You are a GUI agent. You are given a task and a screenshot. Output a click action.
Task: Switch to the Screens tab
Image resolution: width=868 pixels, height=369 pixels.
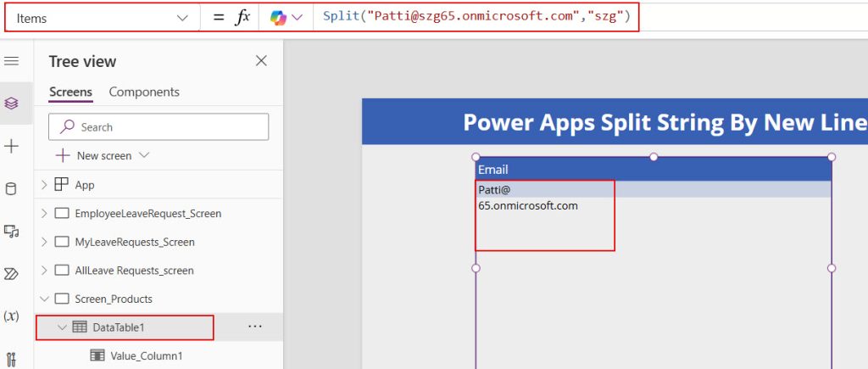[x=71, y=92]
